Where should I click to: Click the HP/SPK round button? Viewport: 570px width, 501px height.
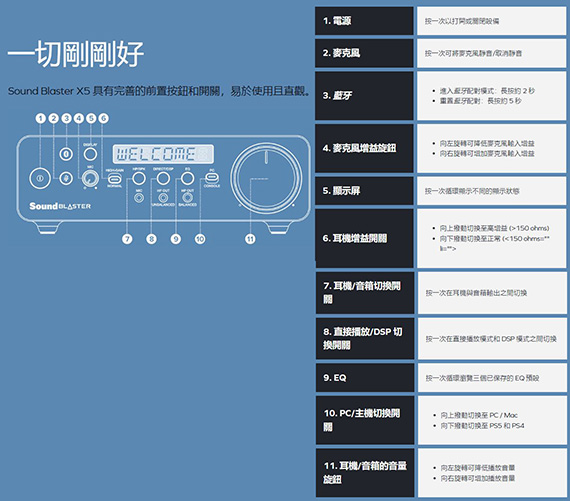click(139, 178)
